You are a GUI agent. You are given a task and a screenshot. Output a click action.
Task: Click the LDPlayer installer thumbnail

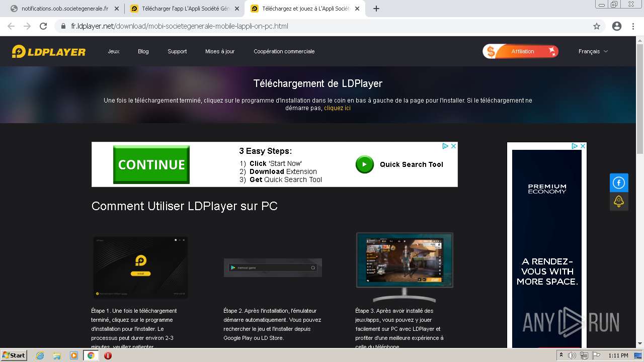pyautogui.click(x=140, y=267)
